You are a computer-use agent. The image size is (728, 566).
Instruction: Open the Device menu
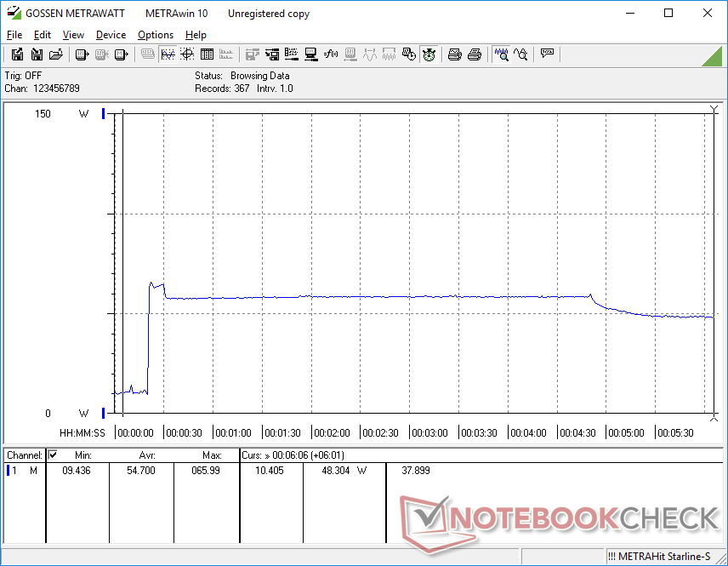tap(111, 35)
